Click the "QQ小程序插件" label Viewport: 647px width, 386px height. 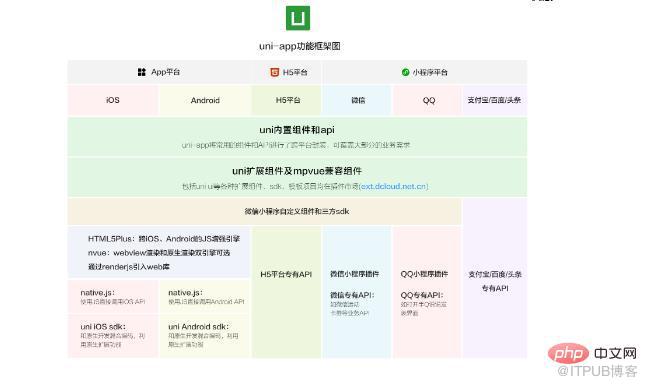(424, 274)
